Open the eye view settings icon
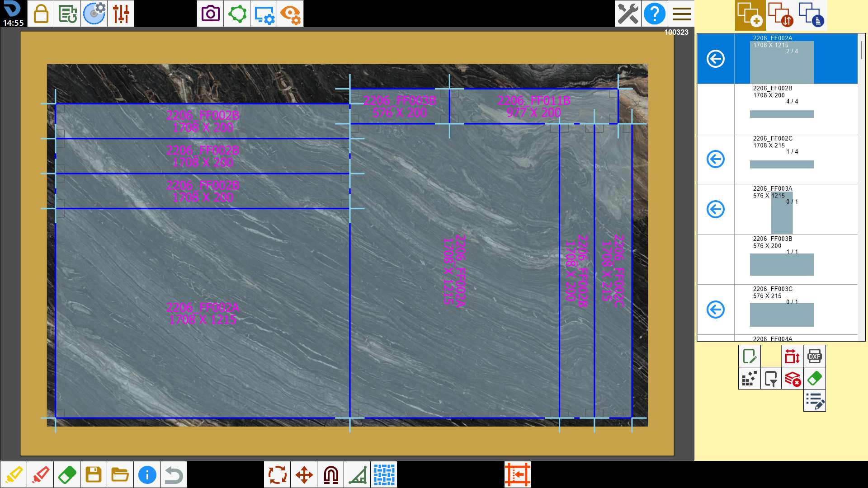The width and height of the screenshot is (868, 488). (x=290, y=14)
